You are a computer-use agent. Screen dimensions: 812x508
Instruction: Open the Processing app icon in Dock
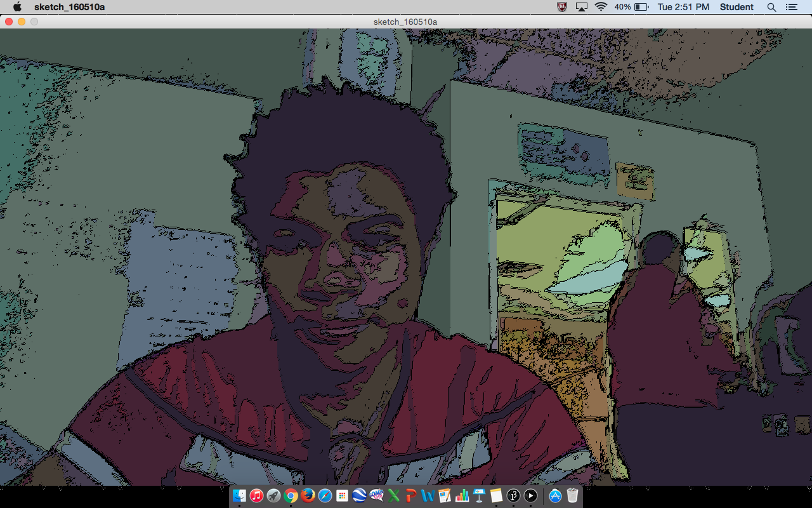click(x=513, y=495)
